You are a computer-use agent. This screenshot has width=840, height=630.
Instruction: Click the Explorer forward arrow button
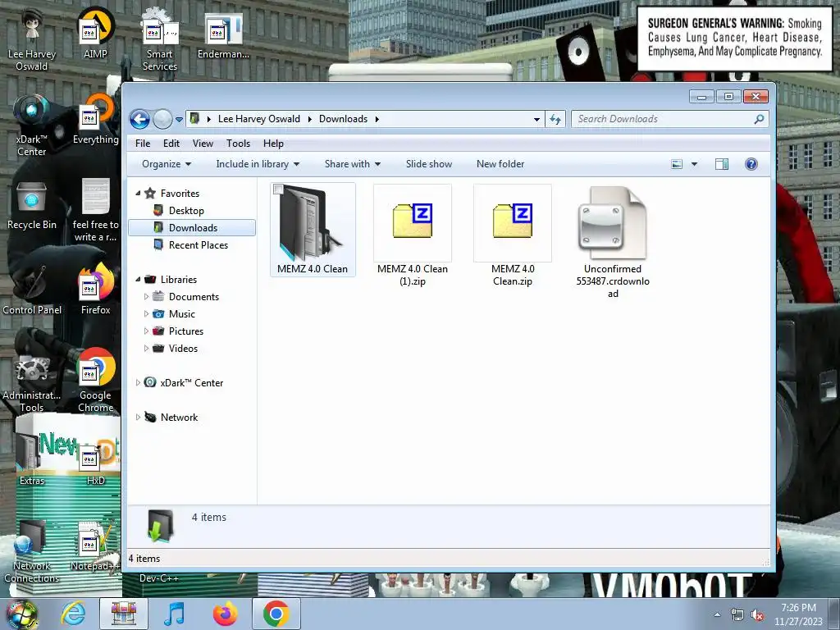tap(162, 119)
